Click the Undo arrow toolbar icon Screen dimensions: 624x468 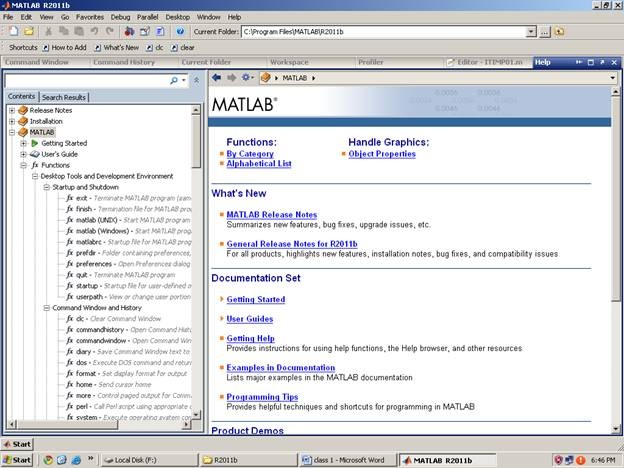[x=94, y=31]
